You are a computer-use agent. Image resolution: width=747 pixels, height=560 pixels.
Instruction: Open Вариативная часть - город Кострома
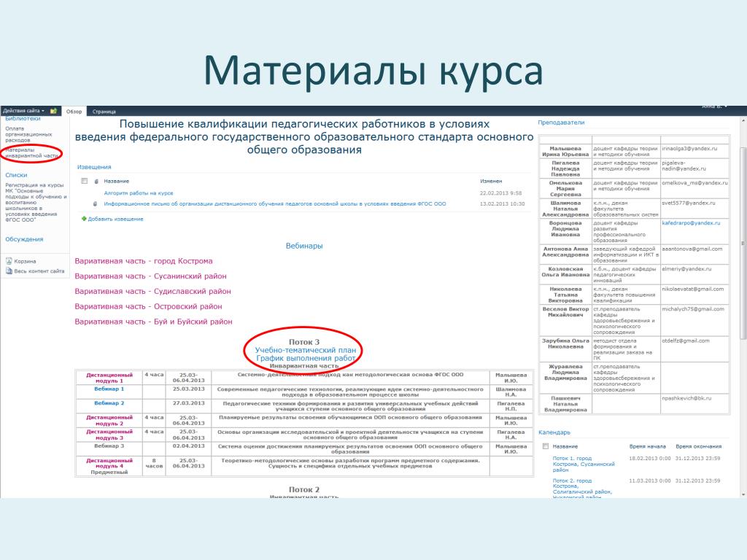pyautogui.click(x=144, y=261)
